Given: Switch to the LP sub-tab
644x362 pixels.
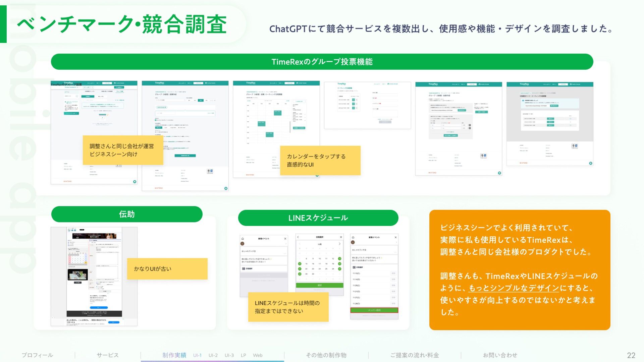Looking at the screenshot, I should (x=244, y=355).
